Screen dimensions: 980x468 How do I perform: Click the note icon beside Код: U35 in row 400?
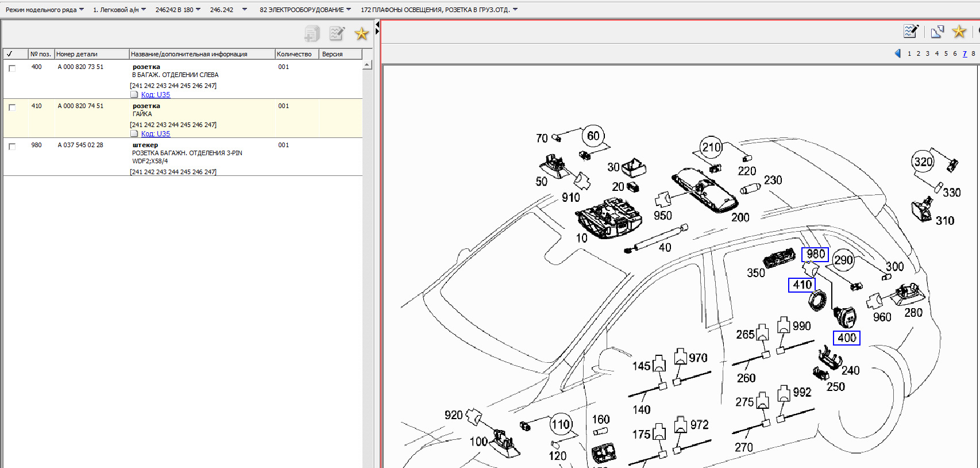[134, 95]
